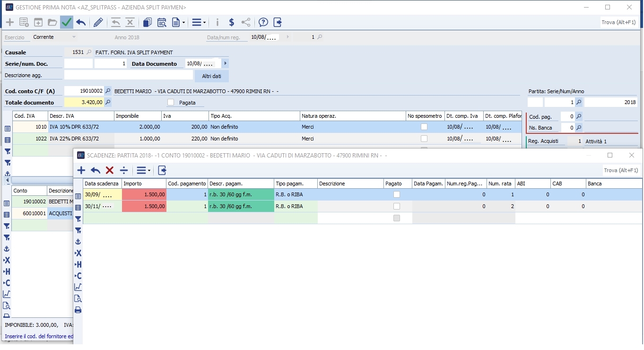Click the share icon in main toolbar
Image resolution: width=644 pixels, height=350 pixels.
(246, 22)
